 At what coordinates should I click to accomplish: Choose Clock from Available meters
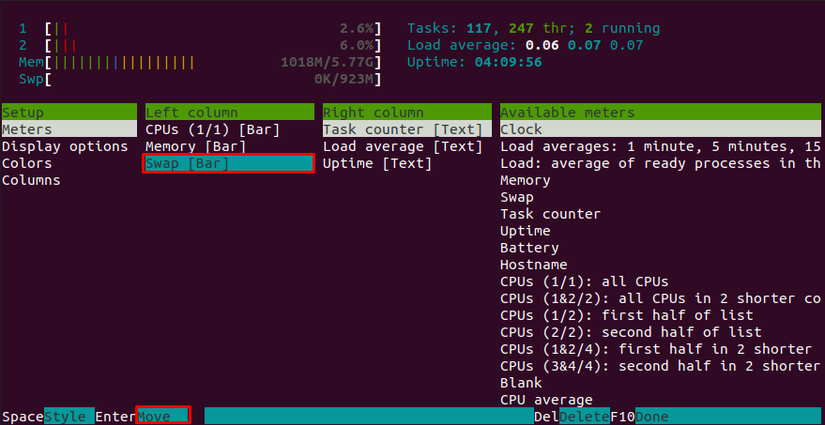662,129
